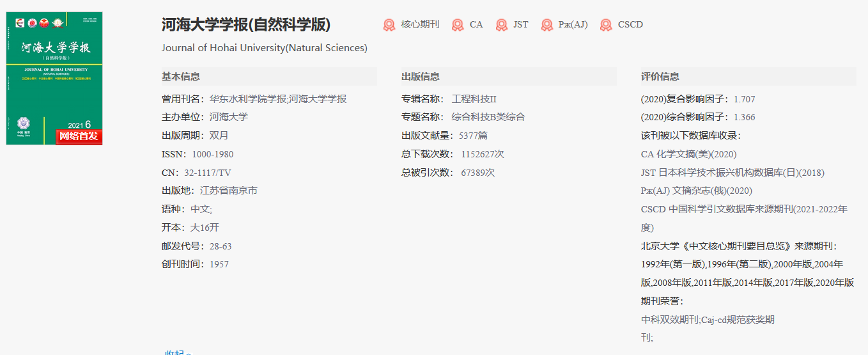This screenshot has width=868, height=355.
Task: Click the JST award badge icon
Action: (502, 25)
